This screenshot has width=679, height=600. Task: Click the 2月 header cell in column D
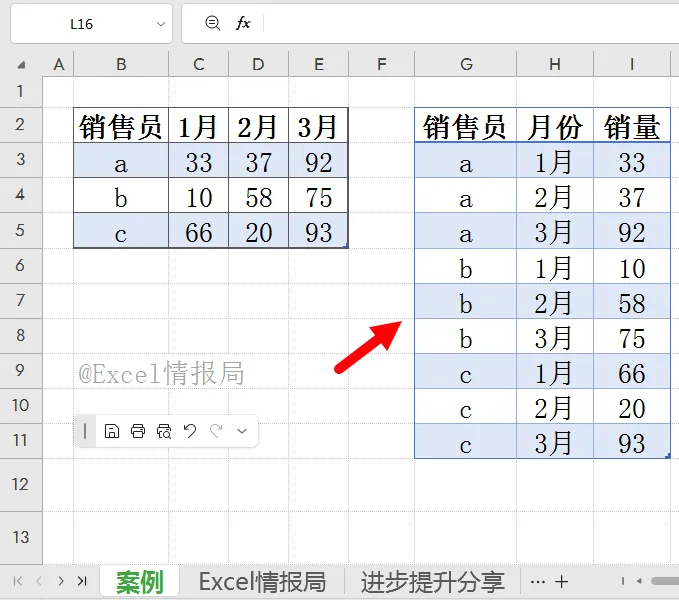(259, 125)
